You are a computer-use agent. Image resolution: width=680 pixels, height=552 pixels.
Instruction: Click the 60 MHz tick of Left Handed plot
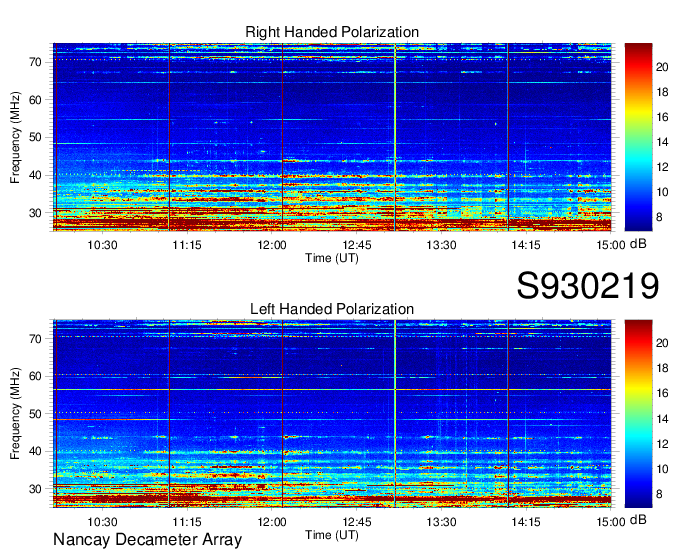(x=35, y=376)
